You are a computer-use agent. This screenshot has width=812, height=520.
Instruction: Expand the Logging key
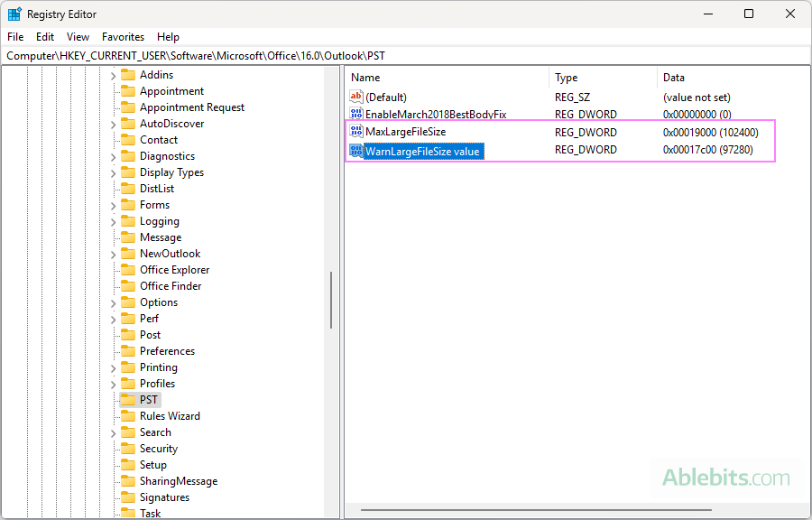coord(114,222)
